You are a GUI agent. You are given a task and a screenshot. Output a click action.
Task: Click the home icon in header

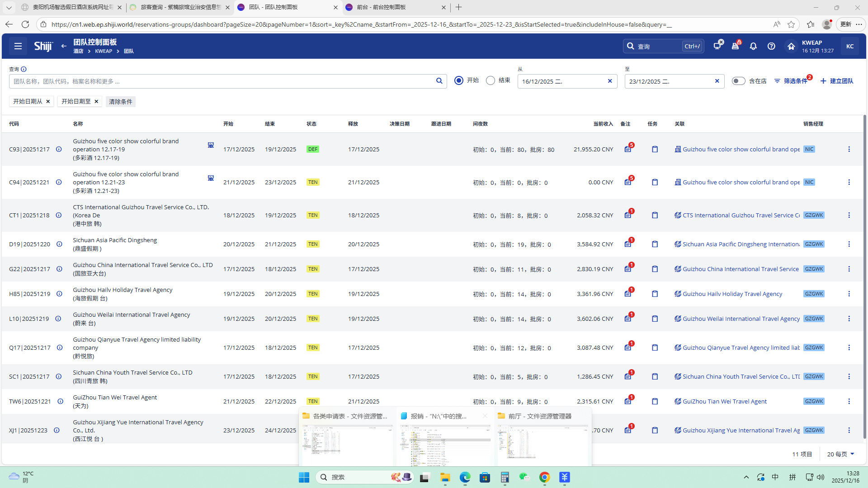click(791, 46)
